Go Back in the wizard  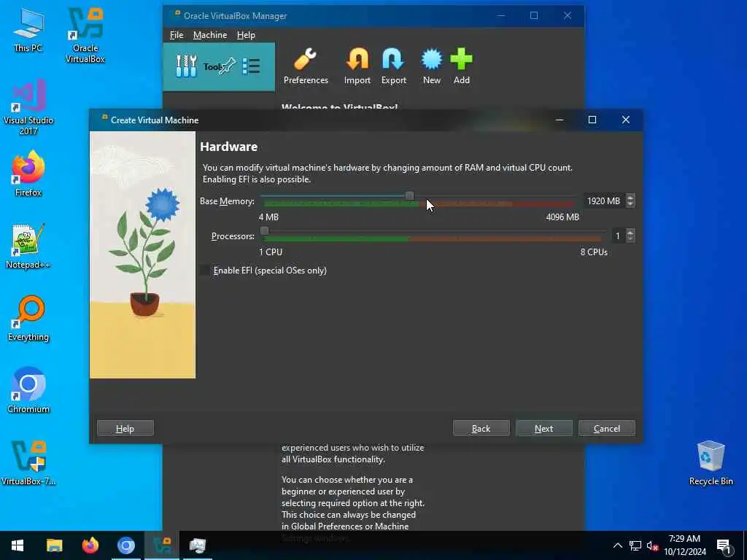[x=481, y=428]
